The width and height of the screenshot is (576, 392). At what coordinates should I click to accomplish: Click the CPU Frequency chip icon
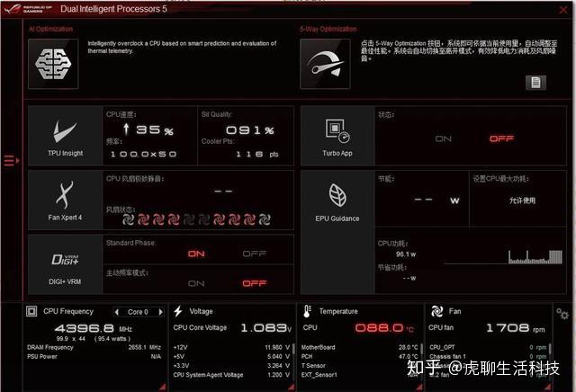[x=31, y=311]
